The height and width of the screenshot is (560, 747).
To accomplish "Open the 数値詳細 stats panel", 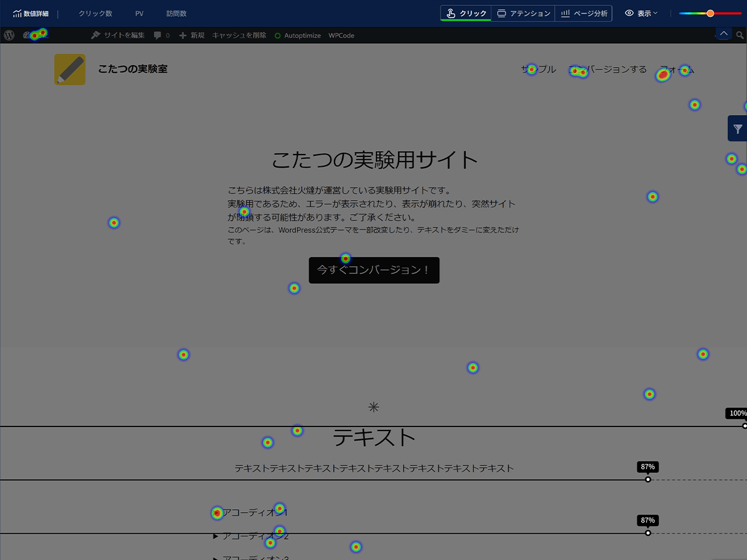I will pyautogui.click(x=31, y=13).
